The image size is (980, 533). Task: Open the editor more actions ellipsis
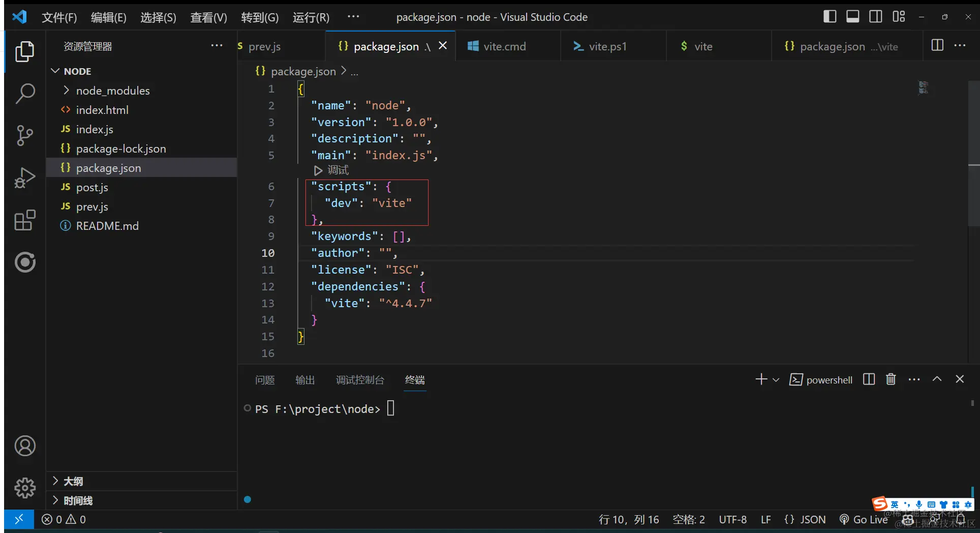[960, 45]
